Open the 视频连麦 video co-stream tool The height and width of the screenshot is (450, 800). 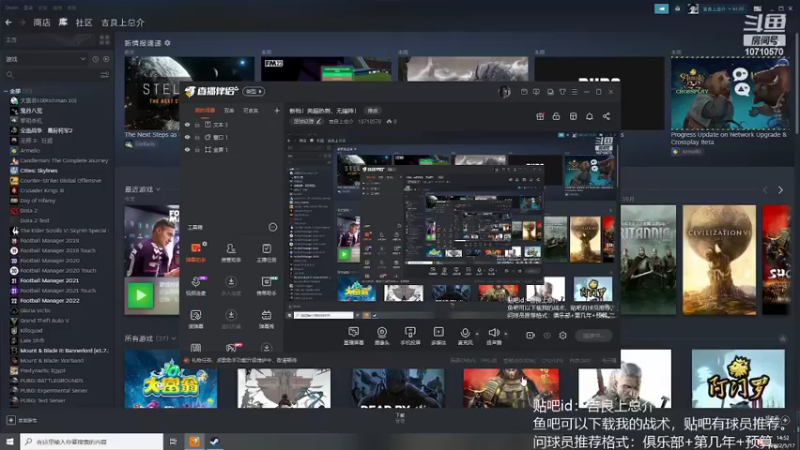pos(196,286)
